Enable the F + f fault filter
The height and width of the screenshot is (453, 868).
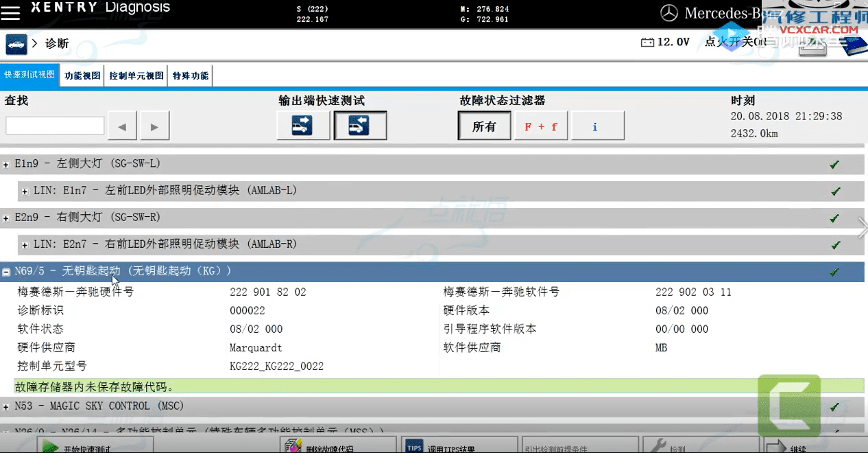point(541,125)
